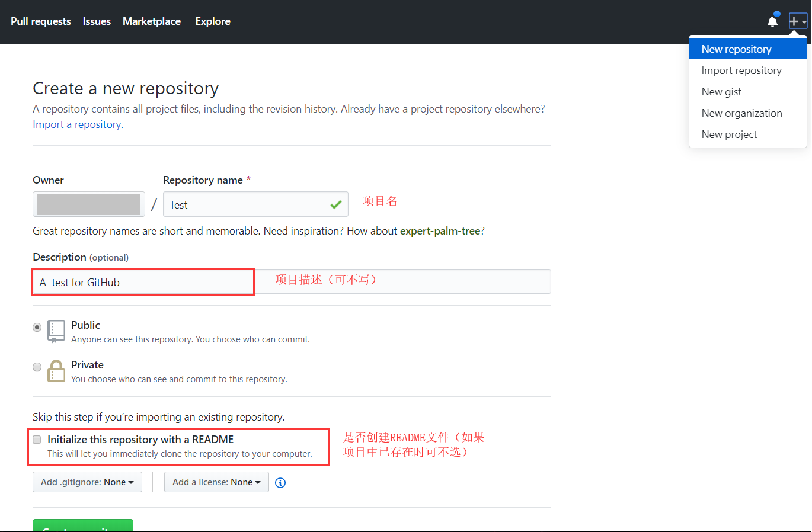This screenshot has width=812, height=532.
Task: Use the suggested name expert-palm-tree
Action: pos(440,231)
